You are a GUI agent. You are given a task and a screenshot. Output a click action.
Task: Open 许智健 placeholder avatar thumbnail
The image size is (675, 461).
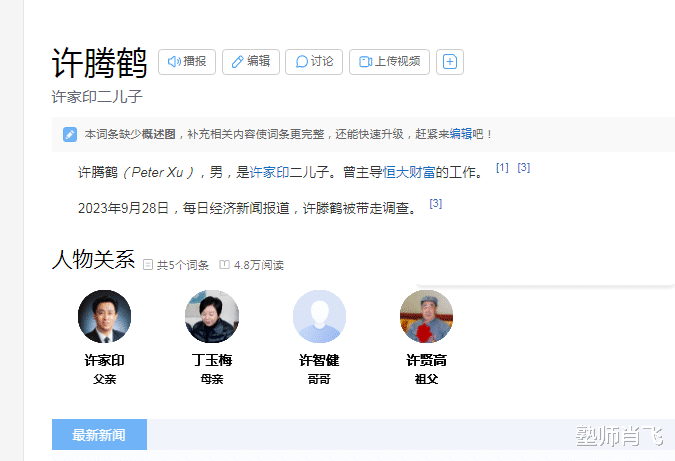tap(319, 316)
